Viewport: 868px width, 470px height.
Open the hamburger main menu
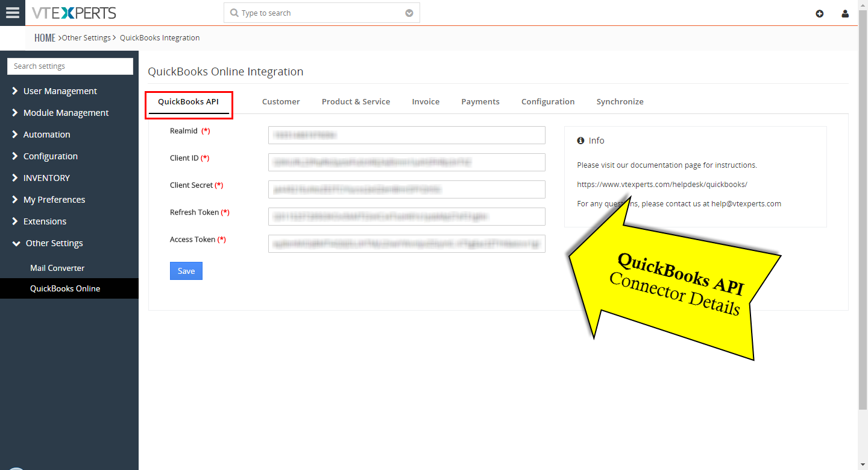pos(13,13)
